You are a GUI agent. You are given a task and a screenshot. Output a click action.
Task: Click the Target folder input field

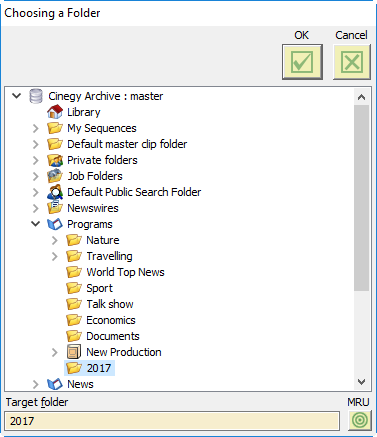click(x=172, y=421)
